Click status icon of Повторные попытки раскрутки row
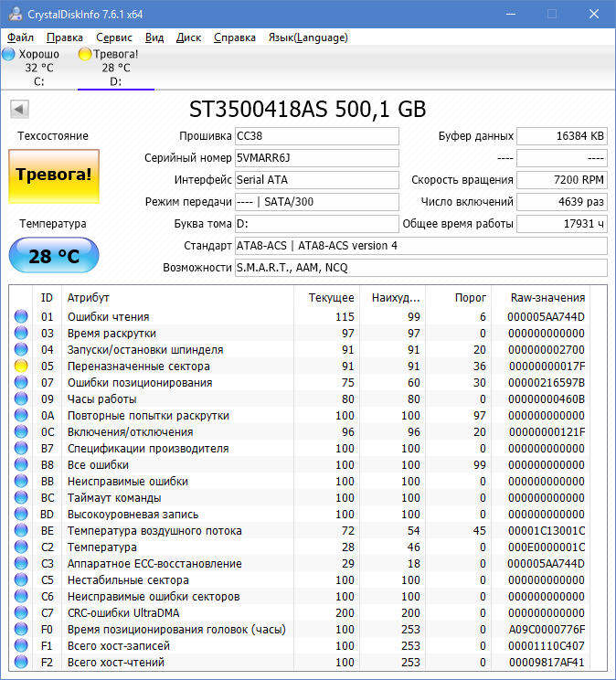The width and height of the screenshot is (616, 680). (21, 416)
